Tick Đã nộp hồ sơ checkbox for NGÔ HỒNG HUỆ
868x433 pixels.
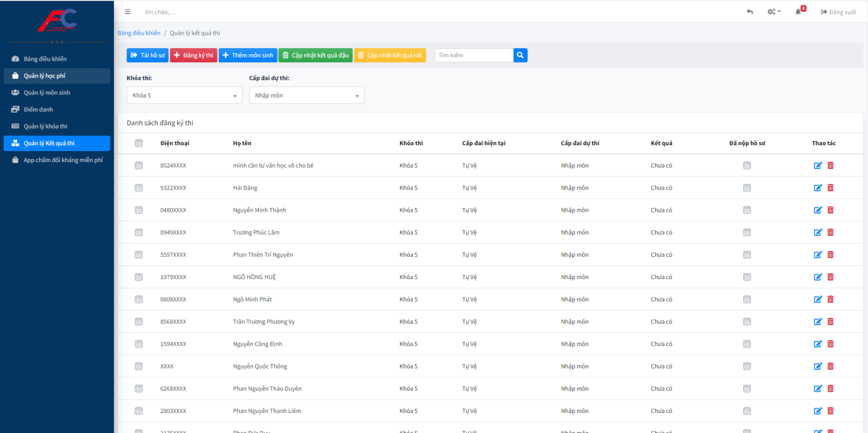coord(747,277)
